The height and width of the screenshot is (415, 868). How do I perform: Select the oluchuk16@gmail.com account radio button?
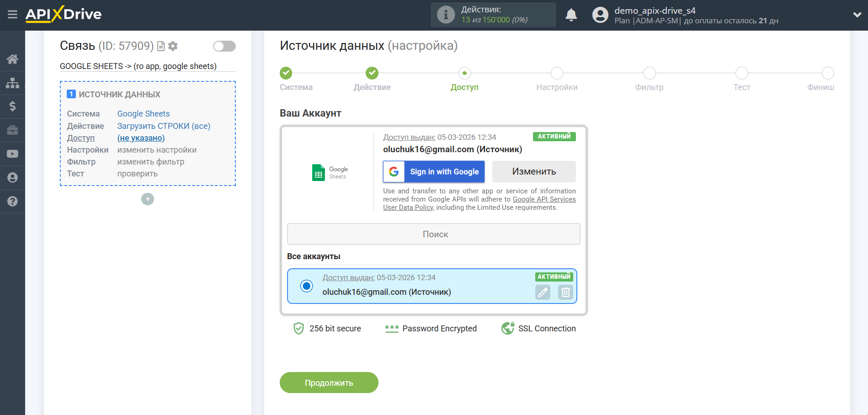(306, 286)
